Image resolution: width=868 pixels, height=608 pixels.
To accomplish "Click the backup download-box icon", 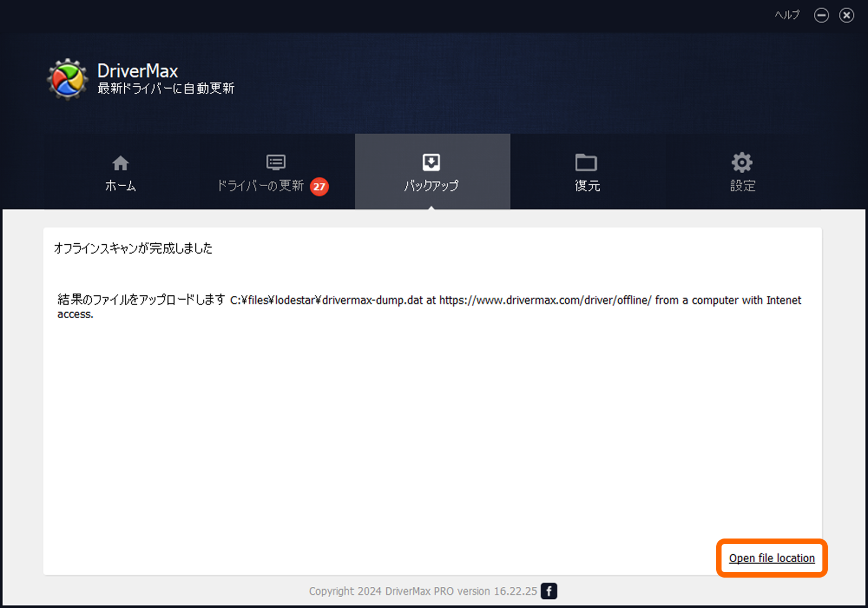I will pos(431,162).
